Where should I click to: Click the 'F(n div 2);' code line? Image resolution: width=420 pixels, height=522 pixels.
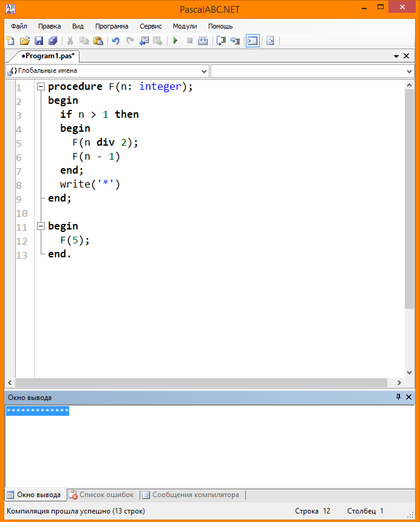[x=105, y=143]
